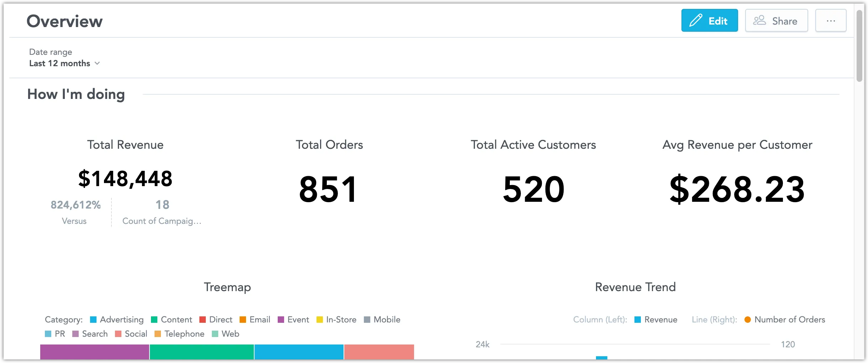
Task: Click the PR category legend marker
Action: click(x=48, y=334)
